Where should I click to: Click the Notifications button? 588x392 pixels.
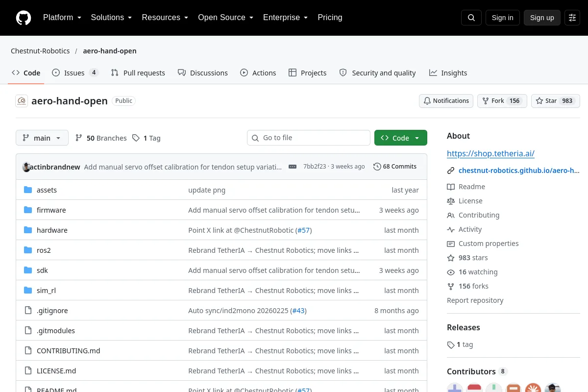tap(446, 101)
